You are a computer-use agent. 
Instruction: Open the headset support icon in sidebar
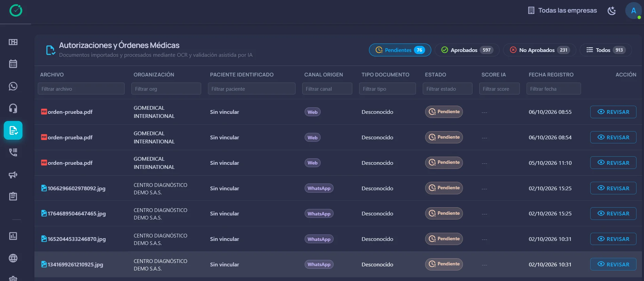[13, 108]
